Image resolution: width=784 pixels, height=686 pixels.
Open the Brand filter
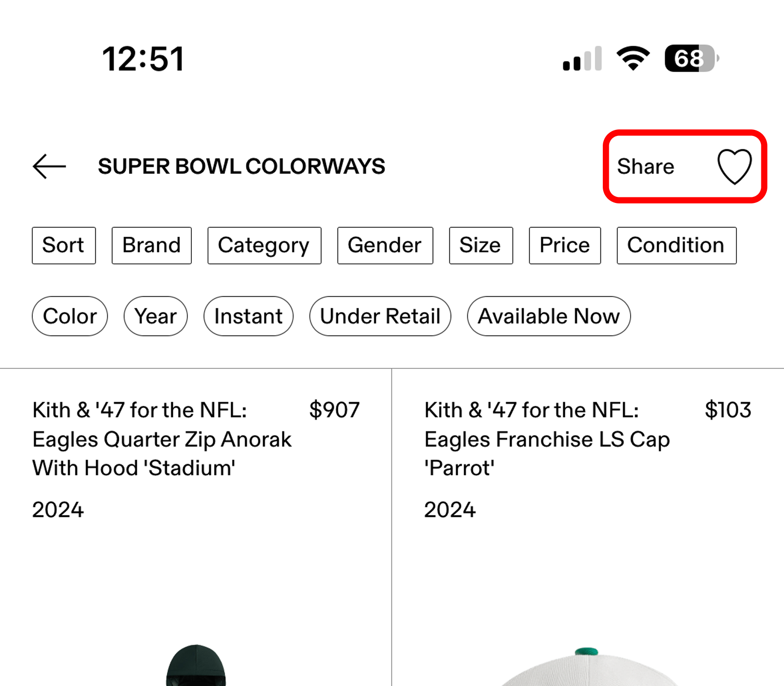pos(152,245)
